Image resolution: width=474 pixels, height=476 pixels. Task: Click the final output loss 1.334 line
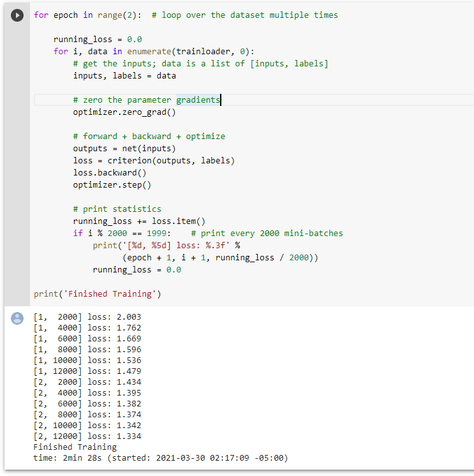[87, 436]
